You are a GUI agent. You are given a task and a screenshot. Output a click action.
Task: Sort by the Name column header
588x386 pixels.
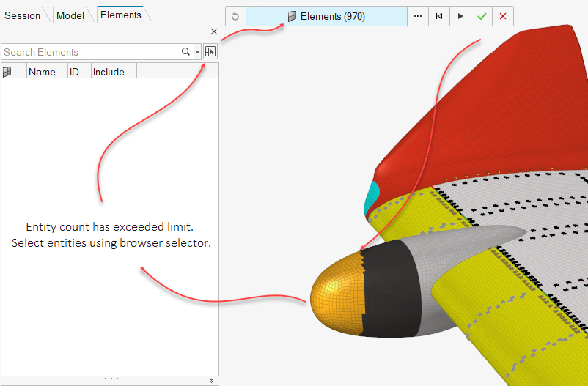(42, 72)
